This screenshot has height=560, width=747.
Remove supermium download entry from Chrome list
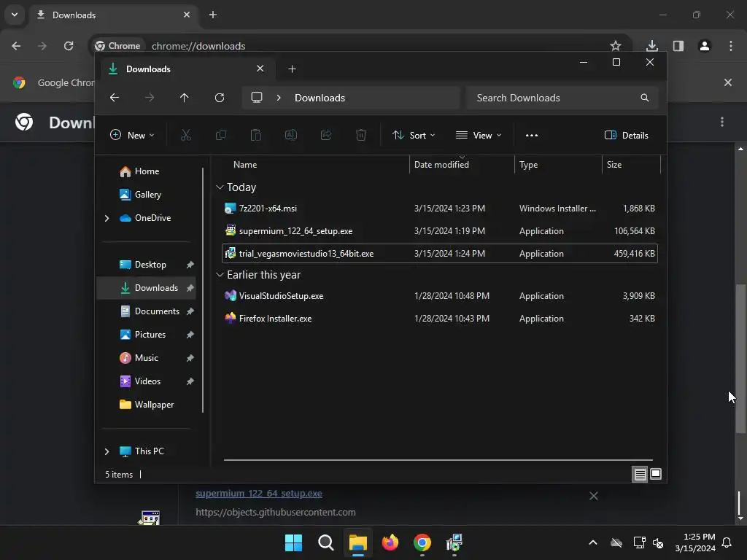[594, 496]
